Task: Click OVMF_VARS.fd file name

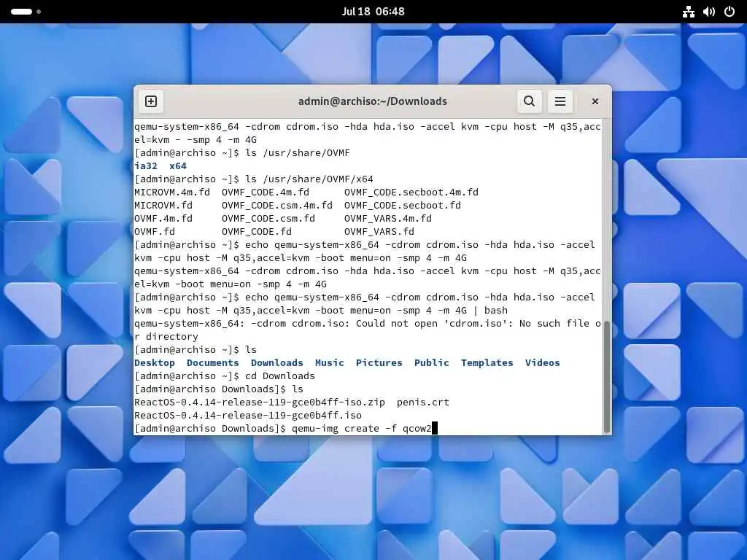Action: tap(379, 231)
